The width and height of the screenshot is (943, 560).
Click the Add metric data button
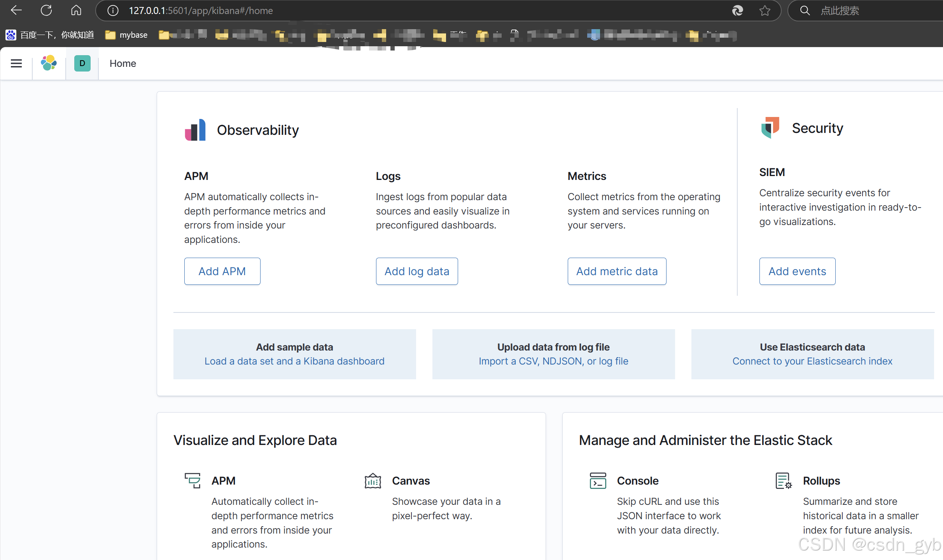tap(617, 271)
